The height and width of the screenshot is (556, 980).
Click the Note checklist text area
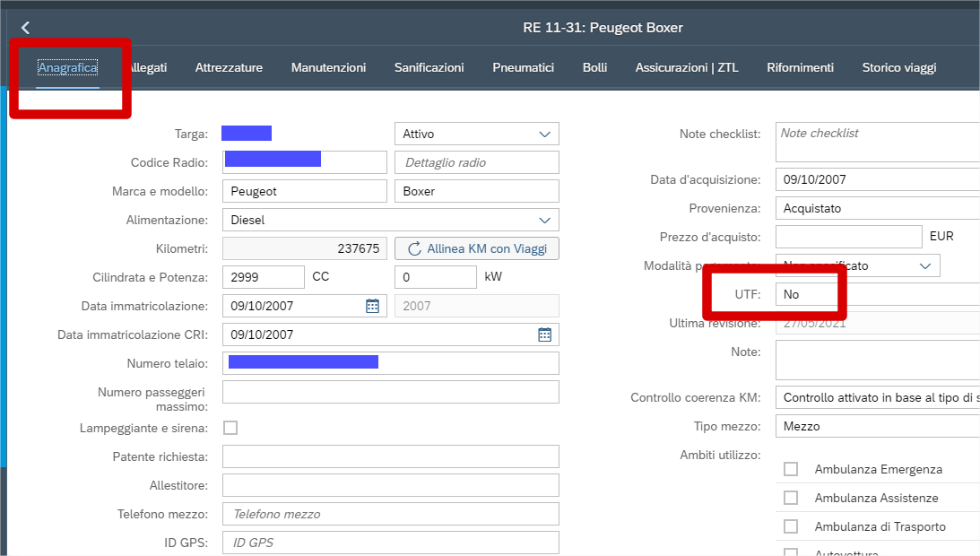(877, 142)
